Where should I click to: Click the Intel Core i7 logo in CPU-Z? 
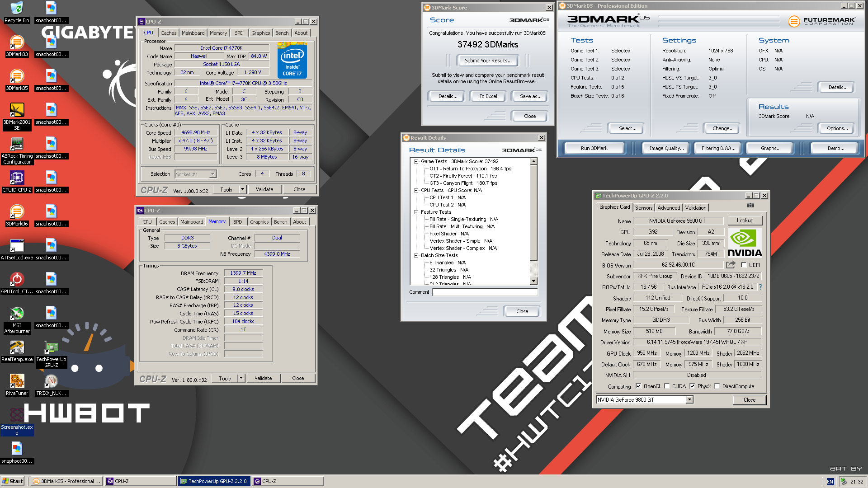pos(292,61)
